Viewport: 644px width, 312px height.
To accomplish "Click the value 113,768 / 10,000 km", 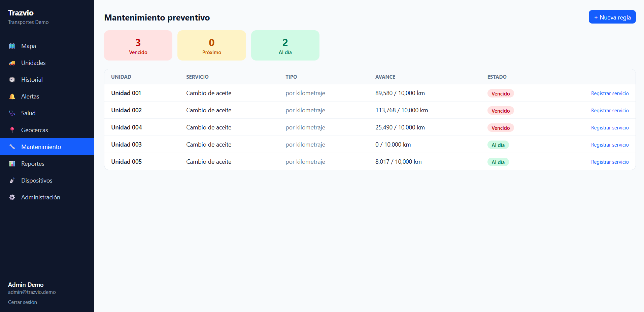I will coord(402,110).
